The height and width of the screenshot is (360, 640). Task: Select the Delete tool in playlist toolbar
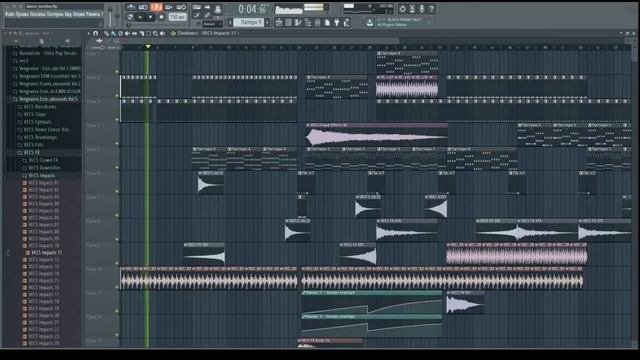(x=120, y=33)
